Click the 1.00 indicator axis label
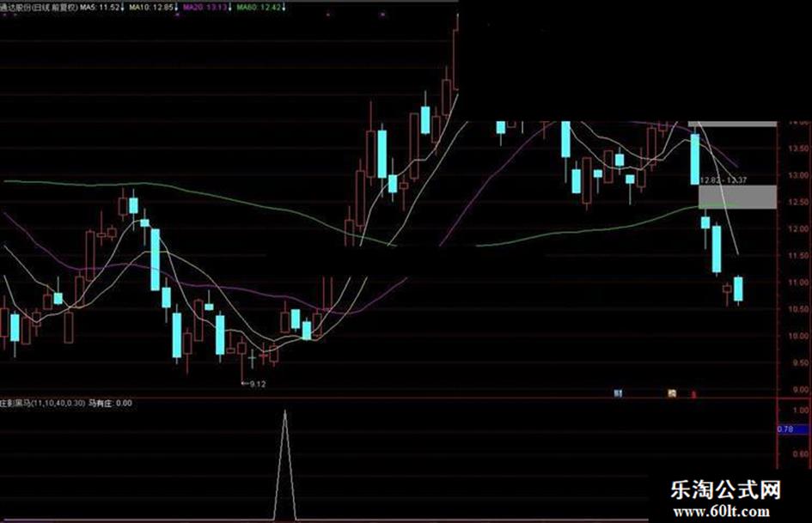812x523 pixels. click(x=801, y=410)
